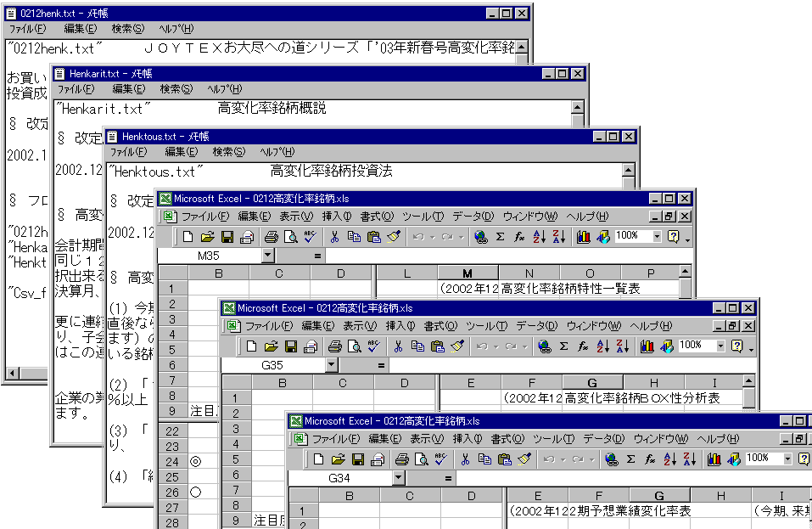This screenshot has width=812, height=529.
Task: Click the New workbook icon in the M35 Excel window
Action: pos(188,237)
